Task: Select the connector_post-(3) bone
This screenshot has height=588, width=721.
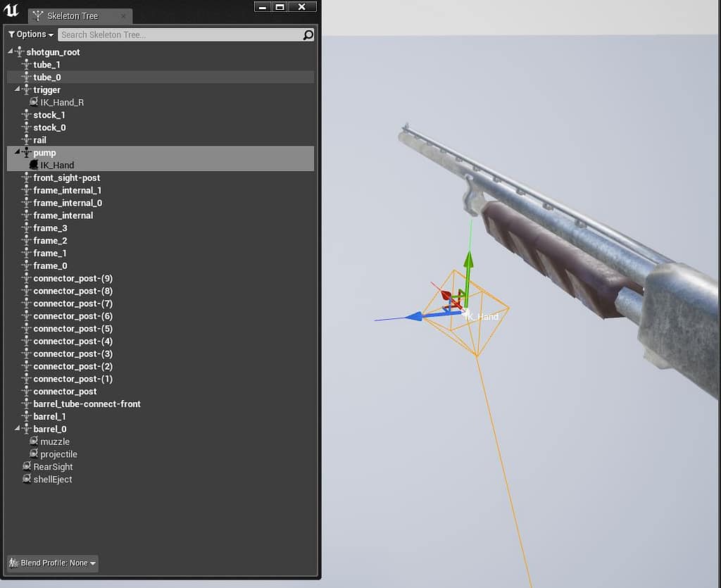Action: pos(73,354)
